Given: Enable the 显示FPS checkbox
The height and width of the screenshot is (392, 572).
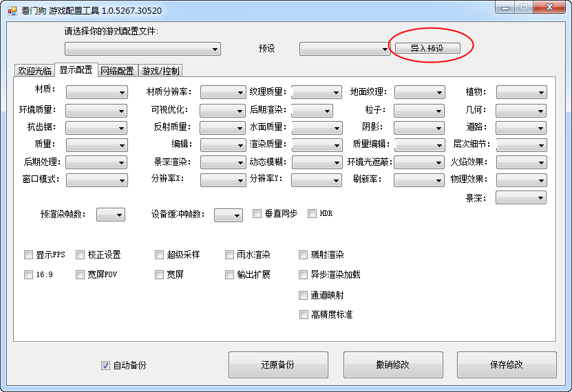Looking at the screenshot, I should tap(28, 254).
